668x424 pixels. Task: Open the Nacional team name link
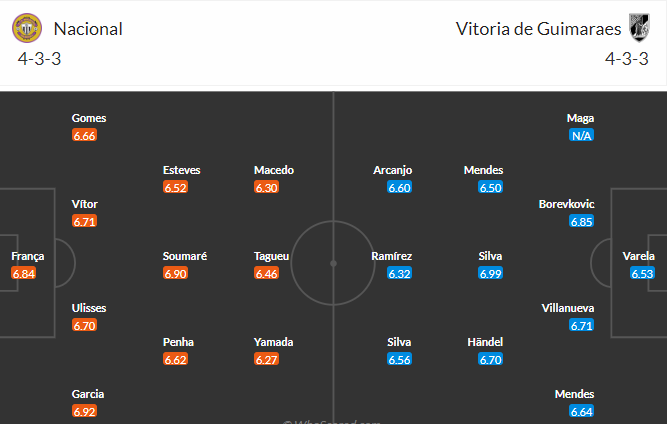coord(88,29)
